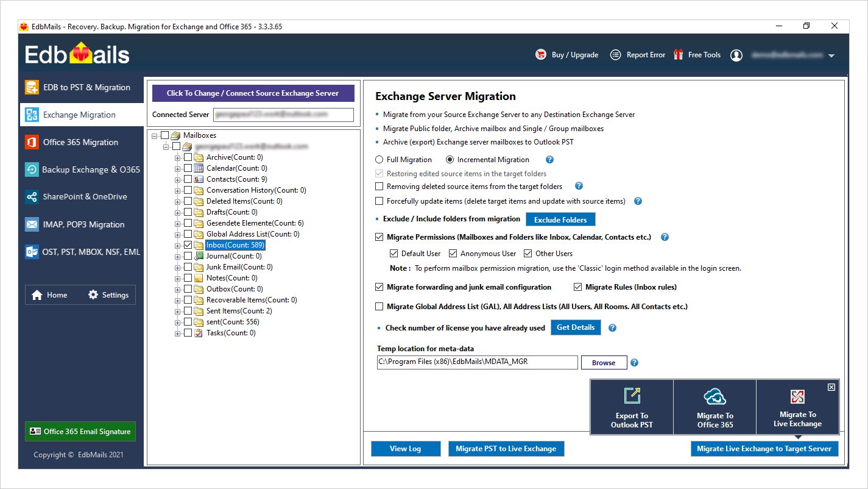
Task: Click the IMAP, POP3 Migration envelope icon
Action: click(32, 224)
